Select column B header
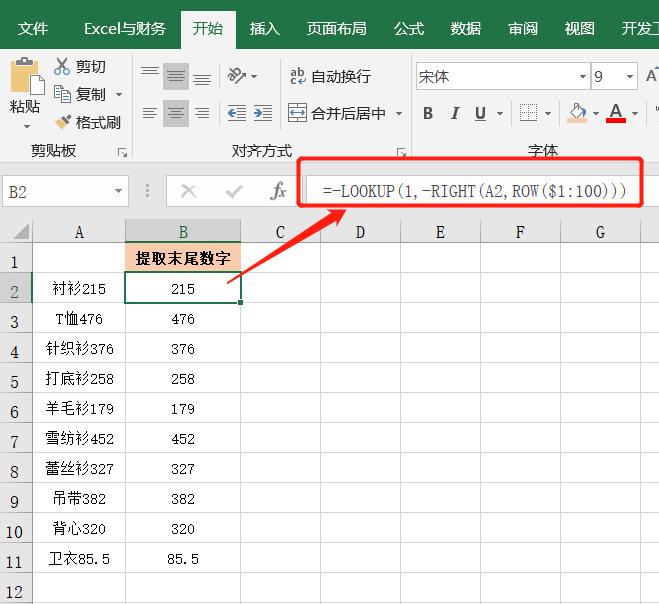Screen dimensions: 659x604 pos(183,232)
